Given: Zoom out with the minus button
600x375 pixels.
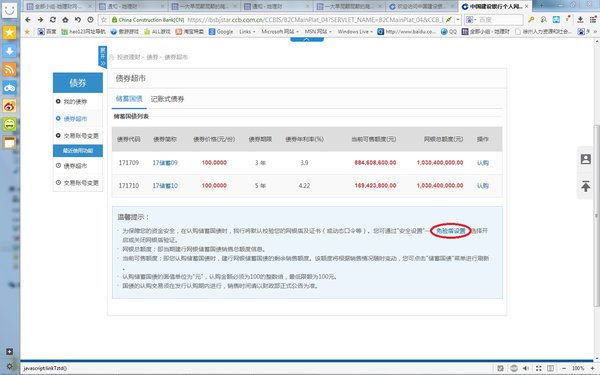Looking at the screenshot, I should click(x=564, y=368).
